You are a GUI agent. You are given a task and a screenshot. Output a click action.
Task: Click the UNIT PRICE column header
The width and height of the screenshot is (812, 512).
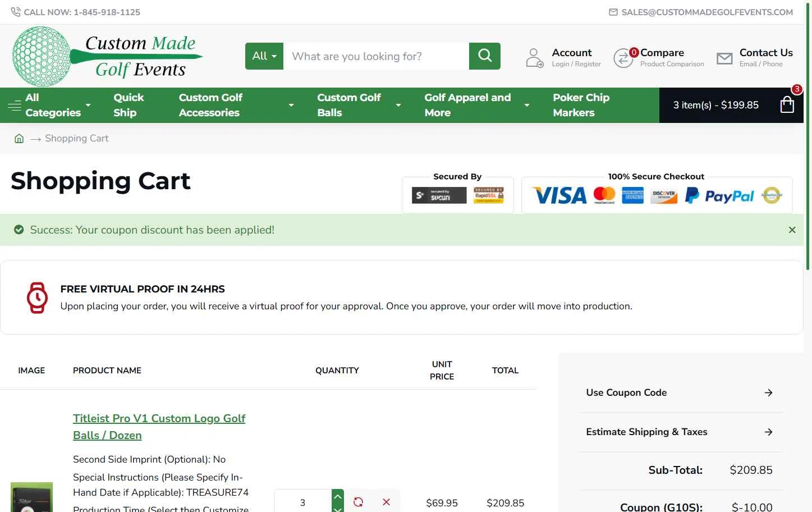442,371
